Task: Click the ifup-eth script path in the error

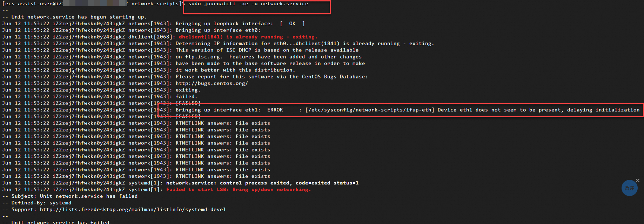Action: tap(370, 110)
